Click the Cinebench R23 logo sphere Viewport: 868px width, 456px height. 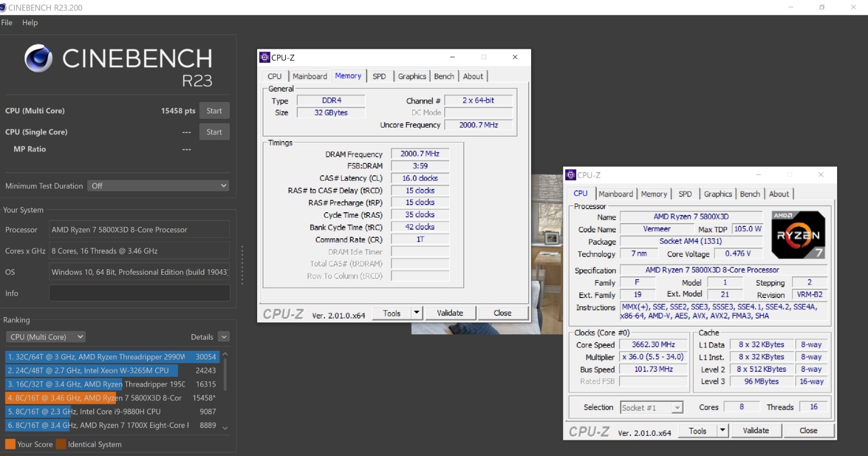(x=39, y=59)
